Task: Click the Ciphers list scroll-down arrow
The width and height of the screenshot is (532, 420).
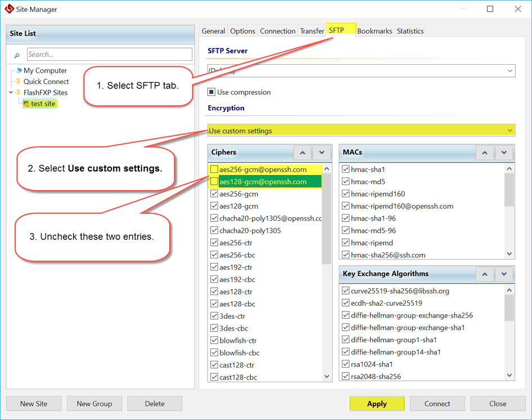Action: click(326, 376)
